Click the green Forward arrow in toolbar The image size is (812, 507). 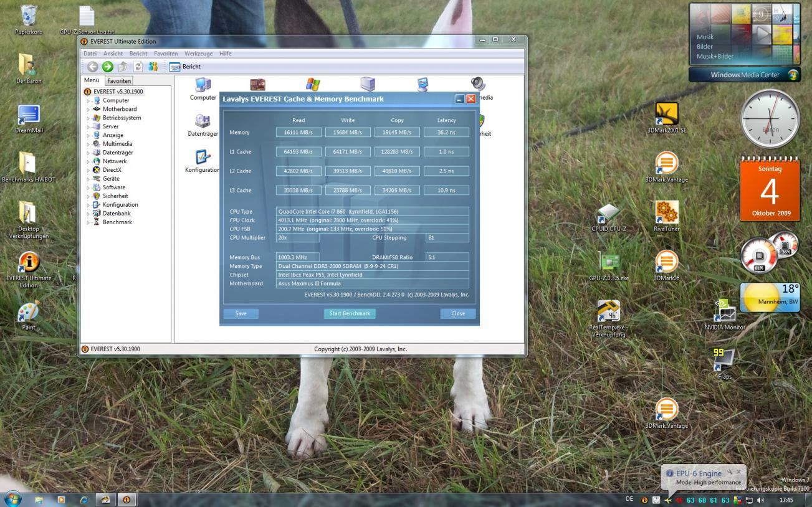pyautogui.click(x=107, y=67)
